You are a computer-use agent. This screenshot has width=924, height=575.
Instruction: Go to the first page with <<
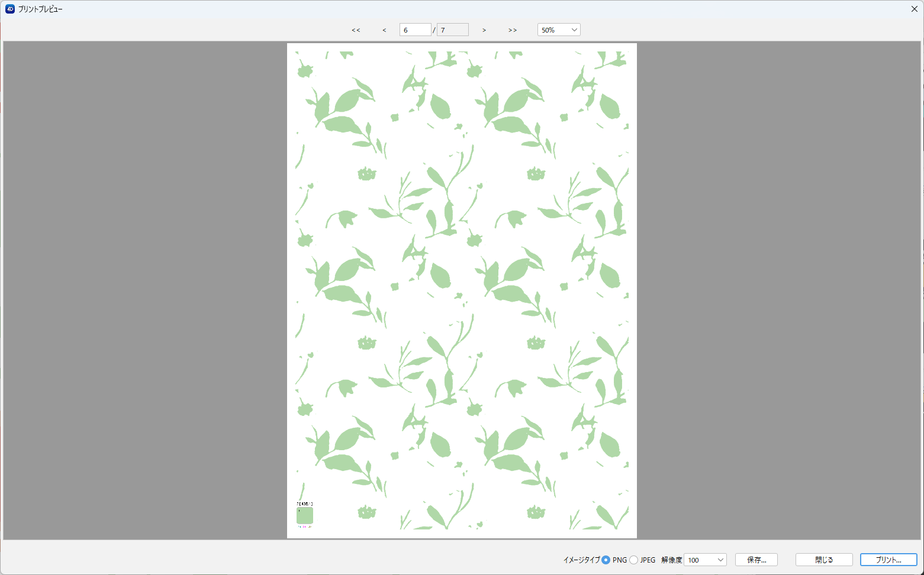click(356, 30)
